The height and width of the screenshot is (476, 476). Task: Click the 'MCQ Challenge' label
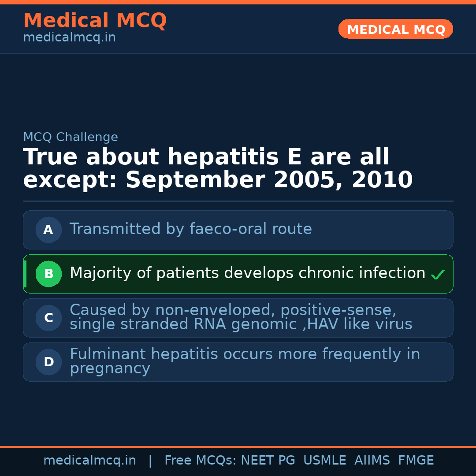point(71,137)
